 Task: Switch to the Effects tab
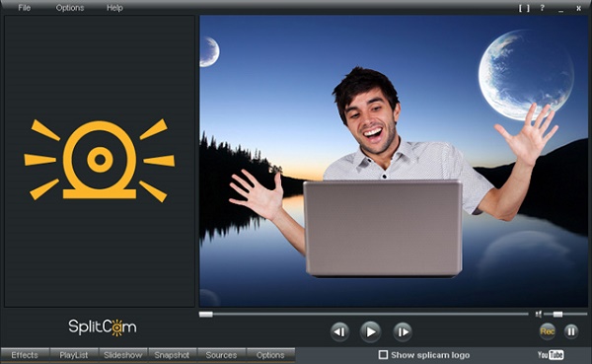25,355
